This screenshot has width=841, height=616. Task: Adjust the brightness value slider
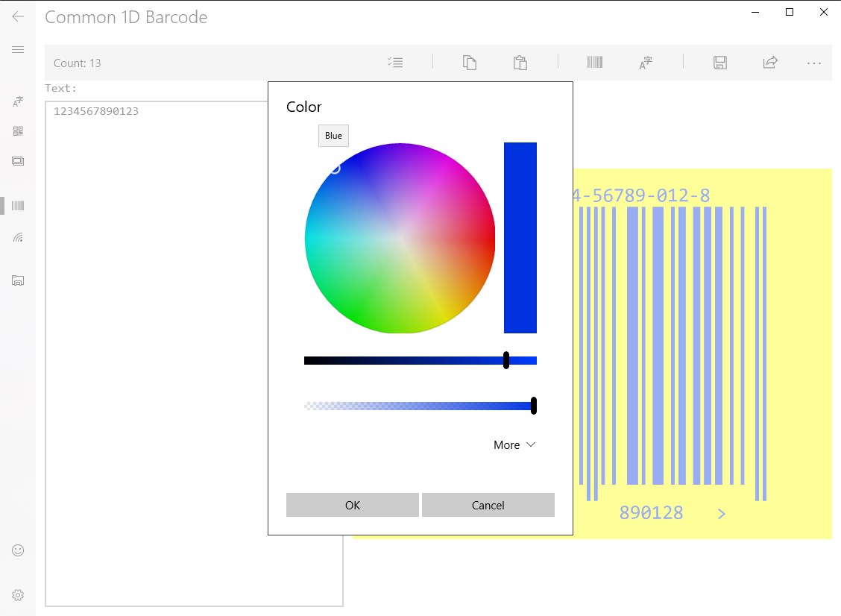[420, 361]
